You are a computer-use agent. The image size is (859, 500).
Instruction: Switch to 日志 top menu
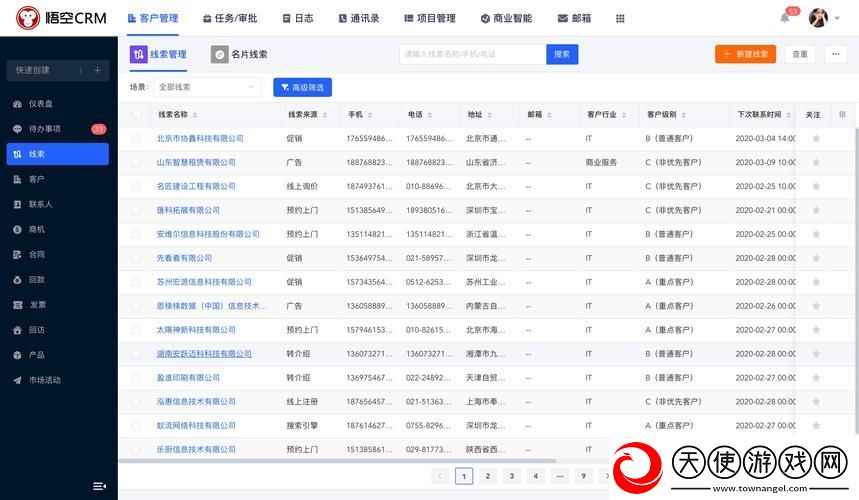pyautogui.click(x=298, y=18)
